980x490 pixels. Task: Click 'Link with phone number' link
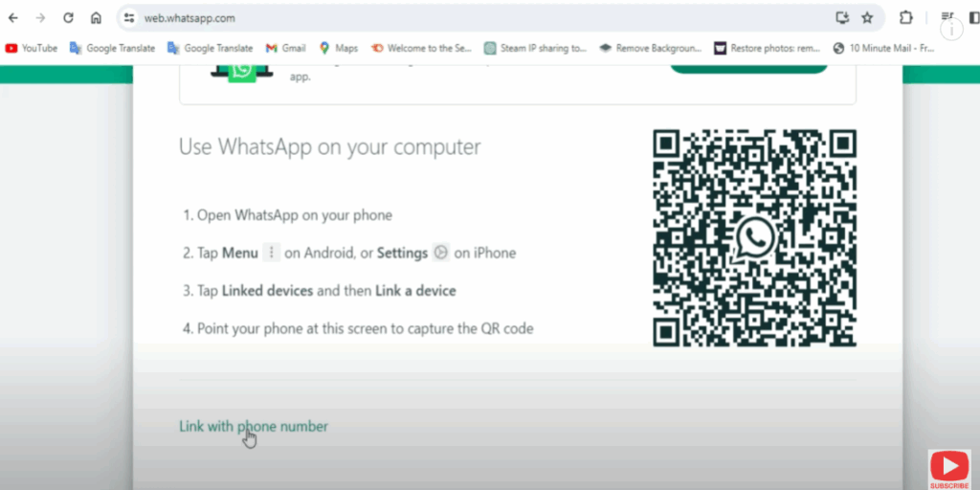click(x=253, y=426)
